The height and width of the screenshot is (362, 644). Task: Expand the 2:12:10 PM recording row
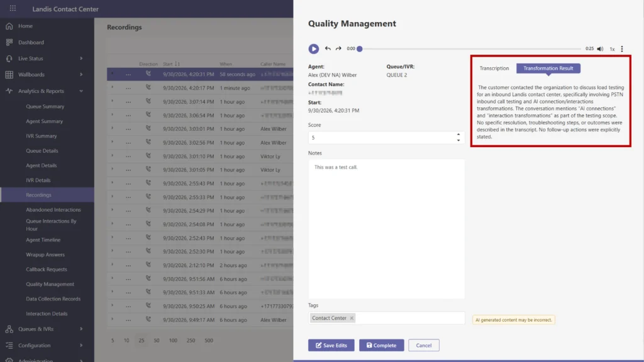point(112,265)
